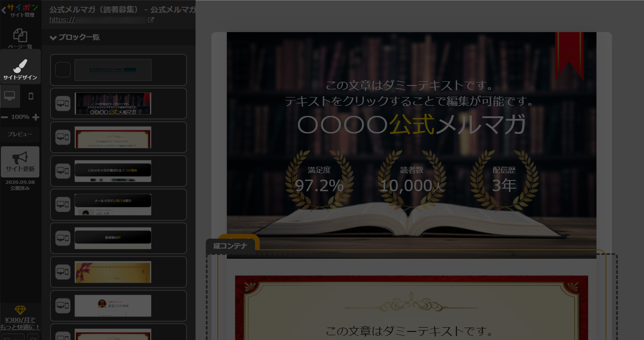Click the 2020.09.08 公開済み status text
The width and height of the screenshot is (644, 340).
20,185
